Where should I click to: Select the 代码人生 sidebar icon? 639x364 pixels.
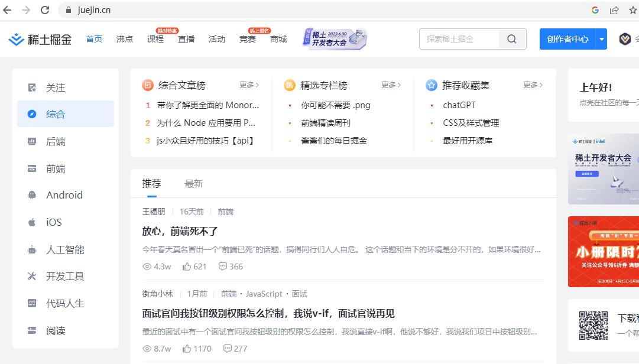[x=31, y=303]
